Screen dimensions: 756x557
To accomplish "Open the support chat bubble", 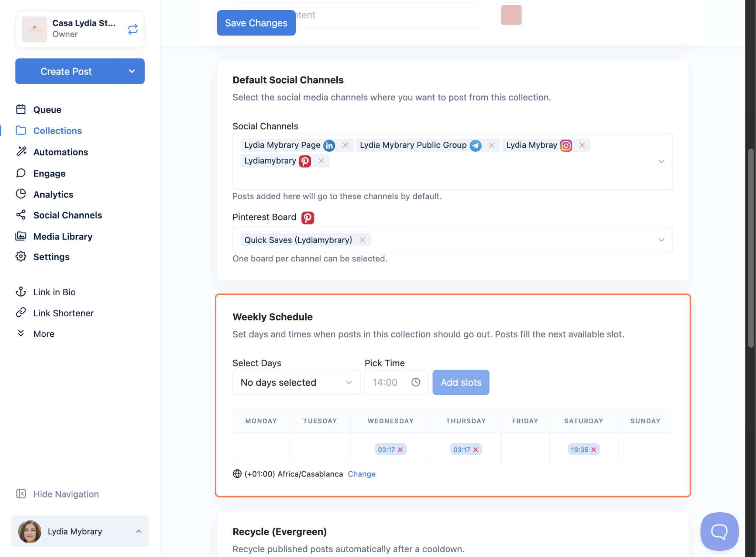I will click(719, 531).
